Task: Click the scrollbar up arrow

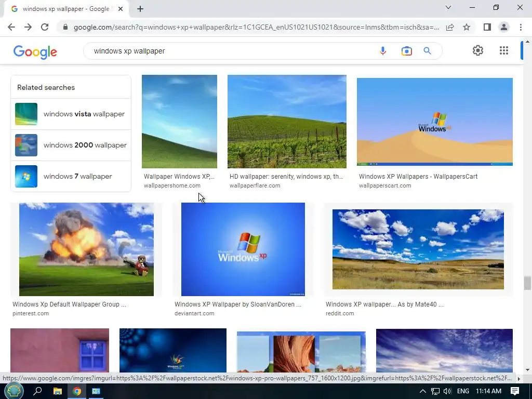Action: [x=527, y=42]
